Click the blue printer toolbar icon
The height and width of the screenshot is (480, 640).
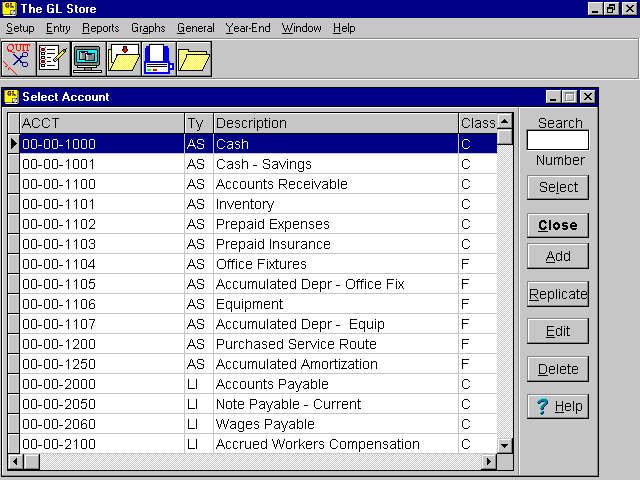pyautogui.click(x=158, y=59)
